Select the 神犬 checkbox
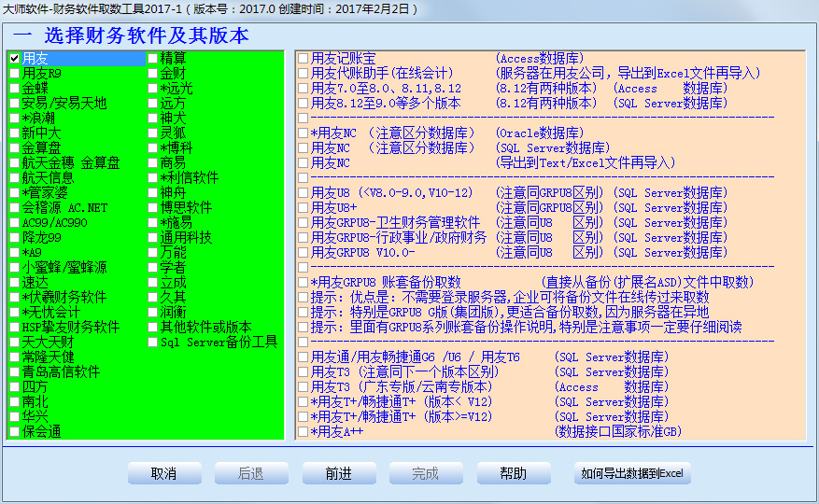 pos(152,119)
